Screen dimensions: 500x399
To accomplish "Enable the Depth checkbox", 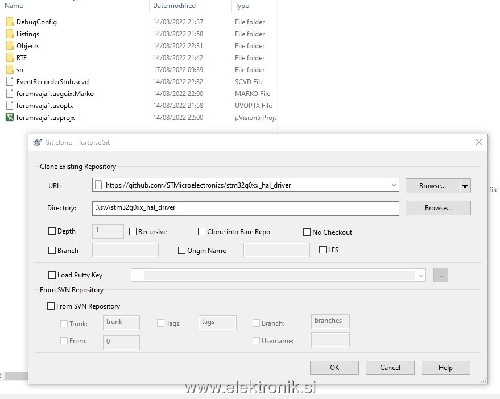I will (x=52, y=231).
